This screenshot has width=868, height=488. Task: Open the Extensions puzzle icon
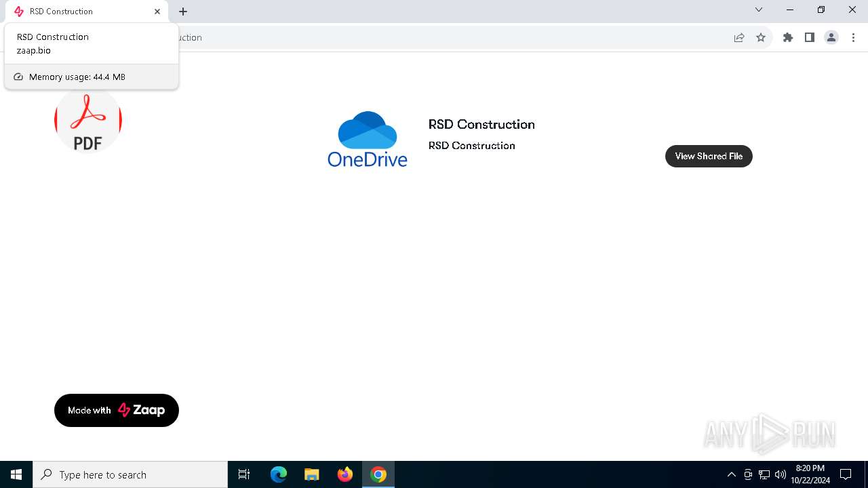(788, 37)
